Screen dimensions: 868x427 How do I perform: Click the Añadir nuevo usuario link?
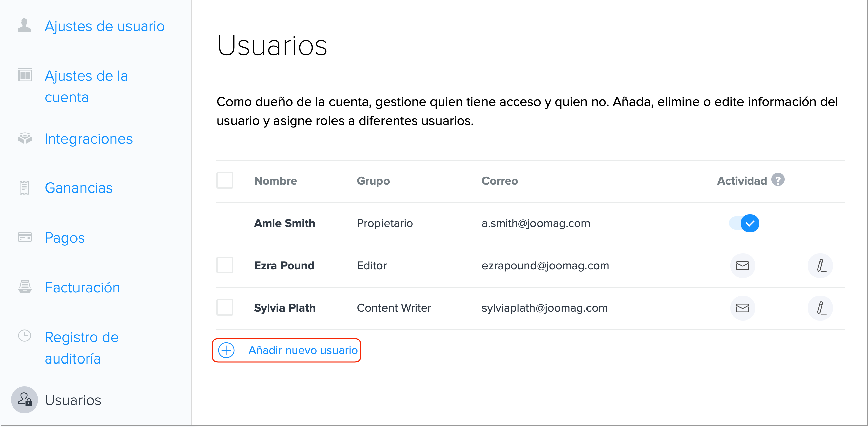tap(303, 350)
